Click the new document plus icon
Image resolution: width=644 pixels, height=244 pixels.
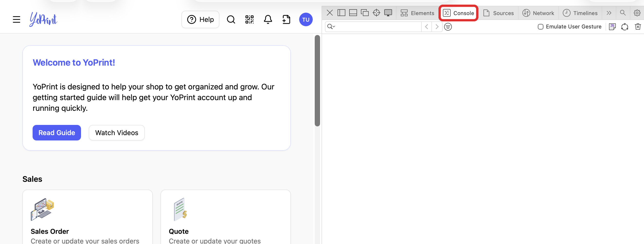[286, 19]
